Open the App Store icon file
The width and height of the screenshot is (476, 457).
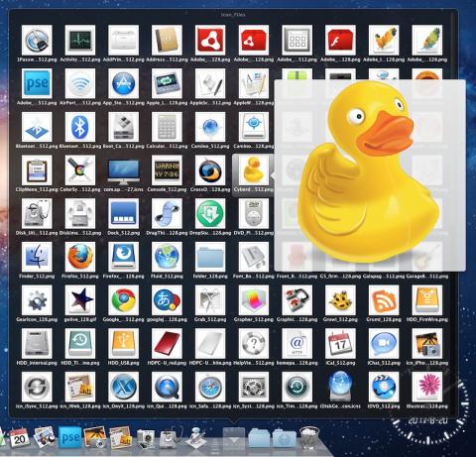coord(124,83)
